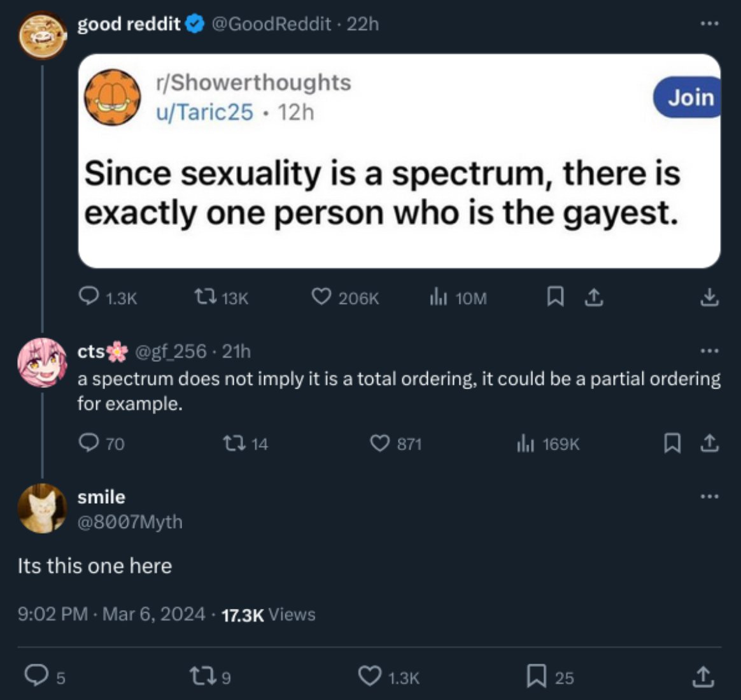Open smile's cat profile avatar
The image size is (741, 700).
pos(42,508)
